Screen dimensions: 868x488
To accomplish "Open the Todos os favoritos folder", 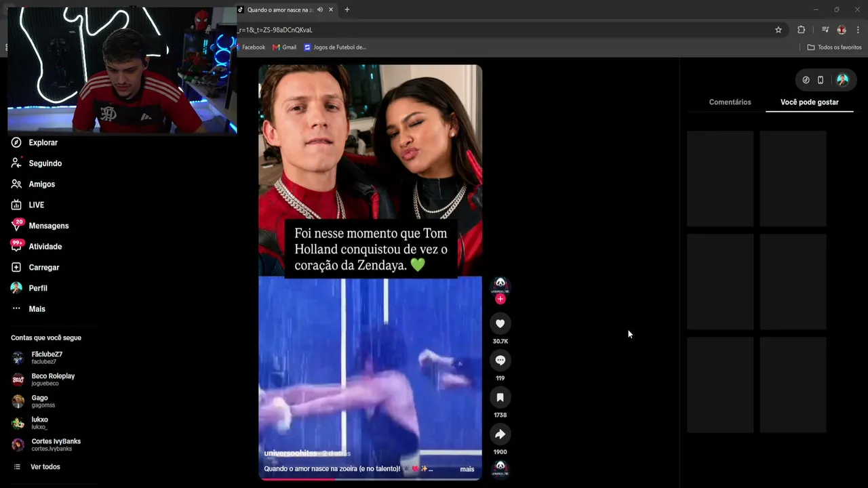I will point(834,47).
